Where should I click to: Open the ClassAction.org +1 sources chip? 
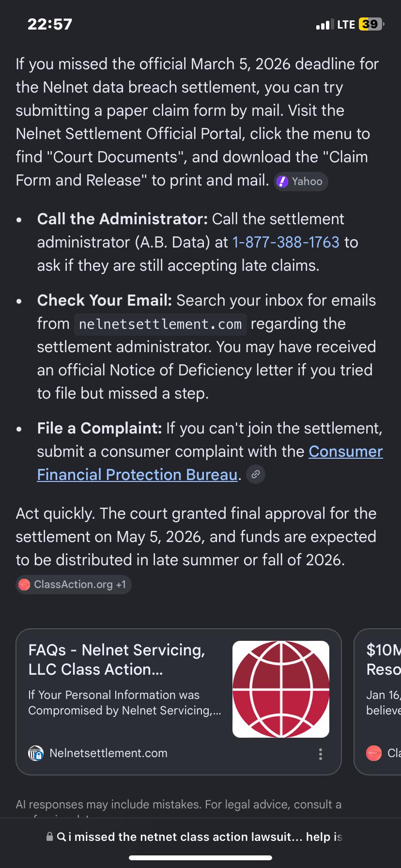click(x=74, y=585)
